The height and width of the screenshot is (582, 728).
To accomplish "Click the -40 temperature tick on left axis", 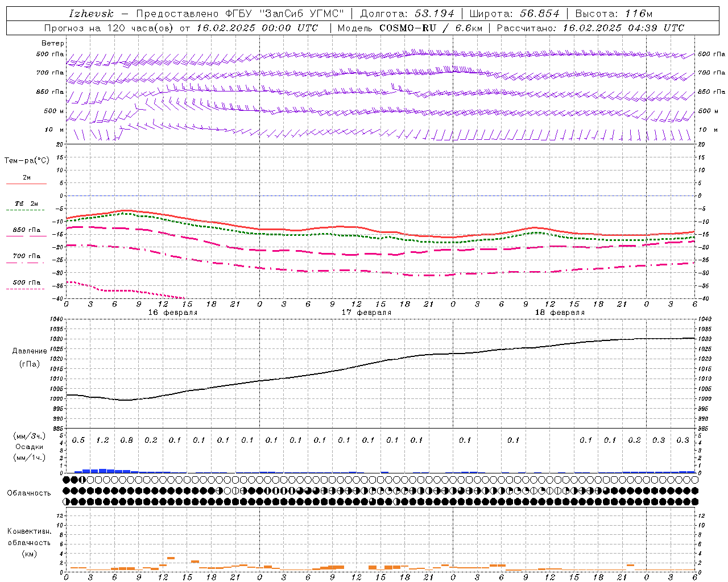I will click(58, 299).
